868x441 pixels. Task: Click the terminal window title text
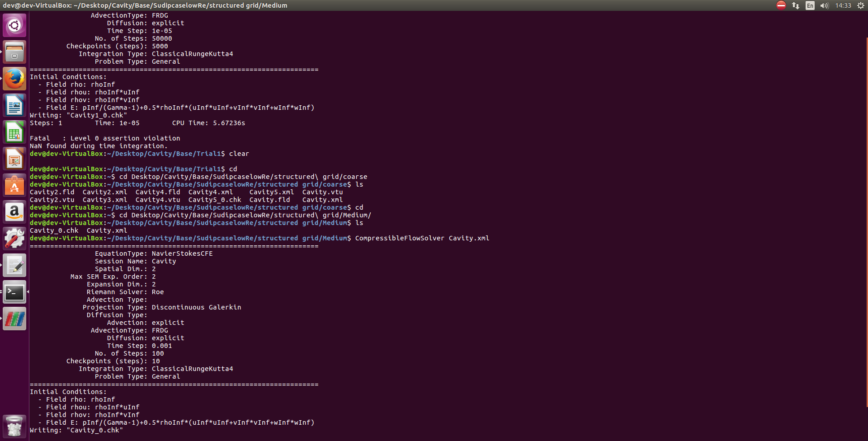(x=145, y=5)
